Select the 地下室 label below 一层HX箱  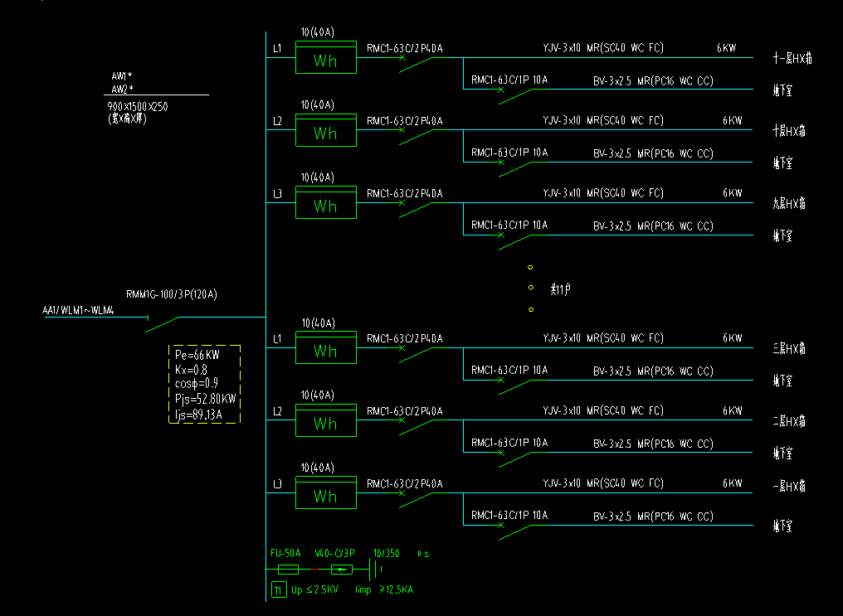tap(782, 526)
